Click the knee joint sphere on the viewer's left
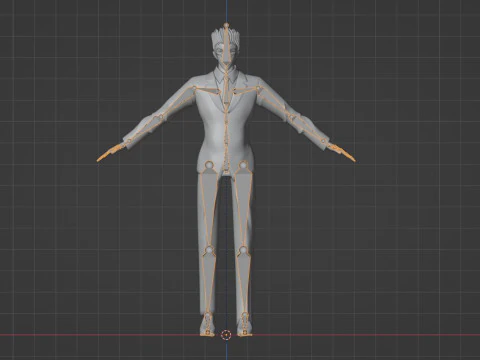 coord(209,249)
